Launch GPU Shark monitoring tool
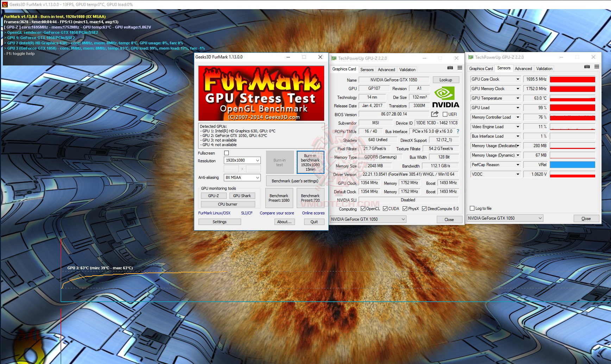This screenshot has height=364, width=611. pyautogui.click(x=242, y=196)
